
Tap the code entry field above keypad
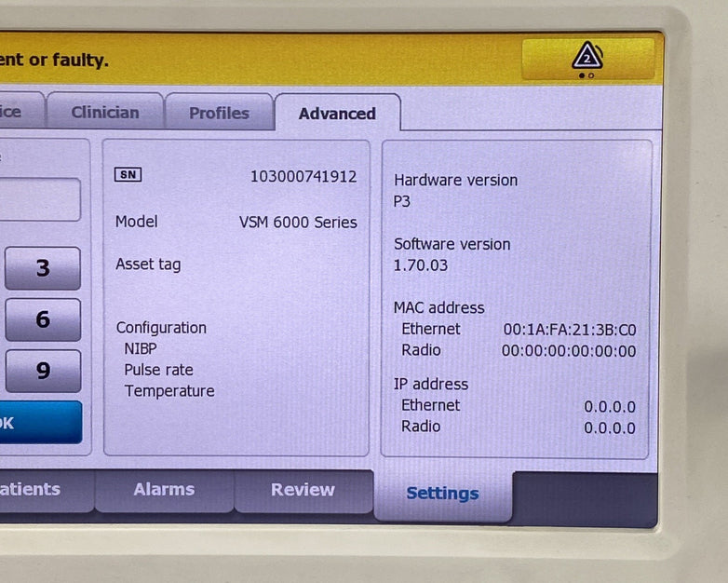pos(40,199)
